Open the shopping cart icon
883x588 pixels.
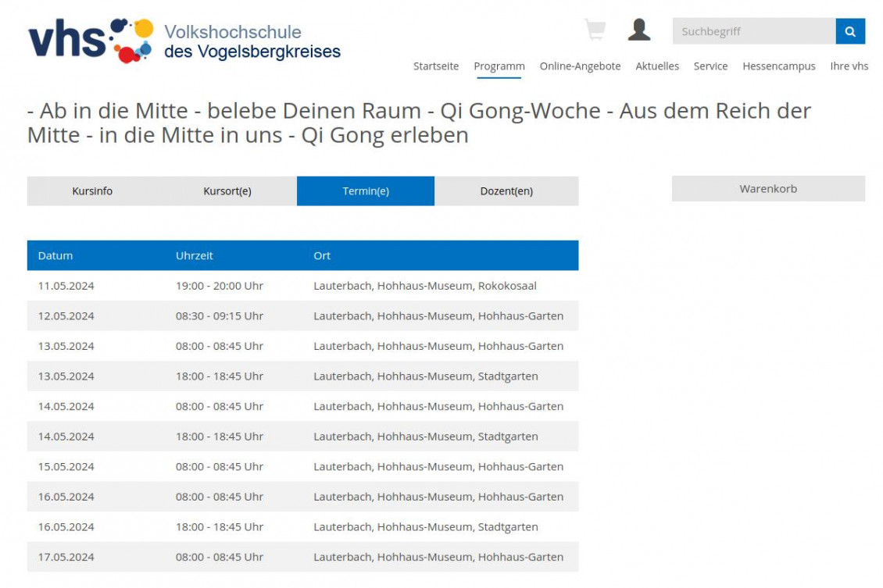[596, 30]
